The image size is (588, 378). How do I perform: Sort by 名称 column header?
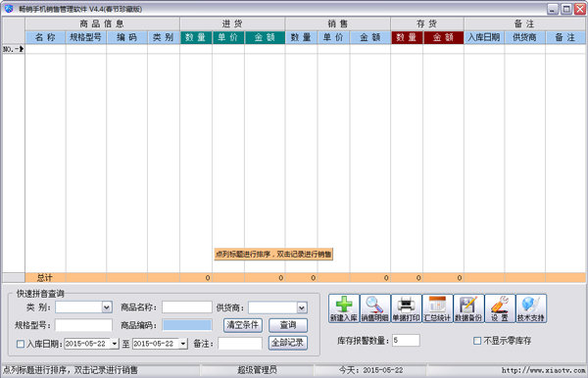click(45, 37)
